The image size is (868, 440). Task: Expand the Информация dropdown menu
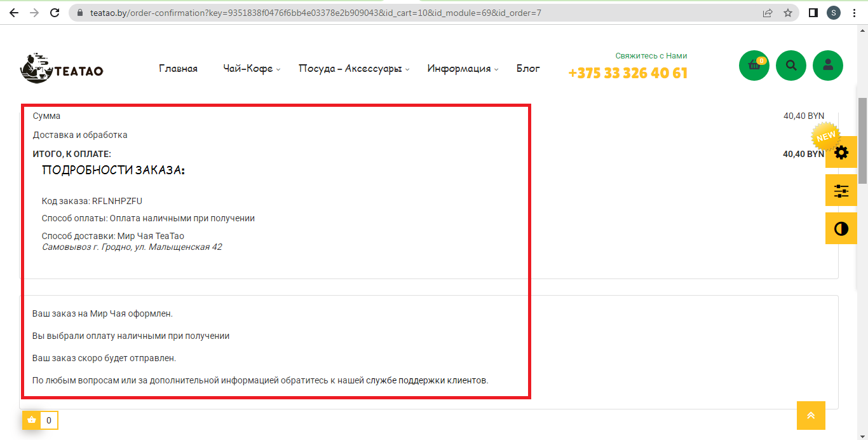point(462,69)
